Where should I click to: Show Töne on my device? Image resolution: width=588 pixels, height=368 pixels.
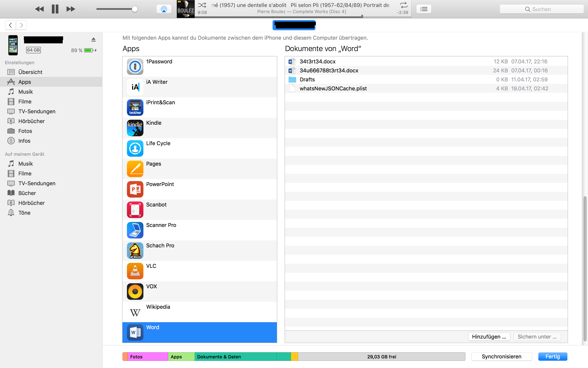(x=51, y=213)
